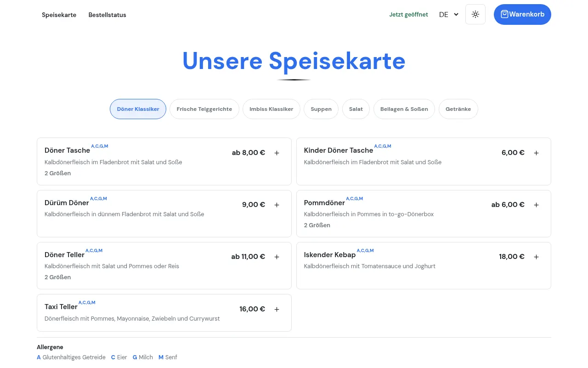Image resolution: width=588 pixels, height=368 pixels.
Task: Open the Beilagen & Soßen category
Action: coord(404,109)
